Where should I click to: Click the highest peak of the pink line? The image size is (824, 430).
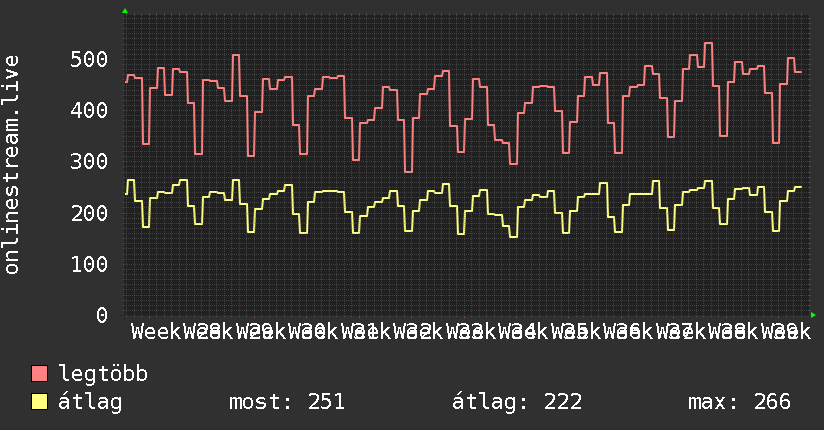(x=708, y=43)
